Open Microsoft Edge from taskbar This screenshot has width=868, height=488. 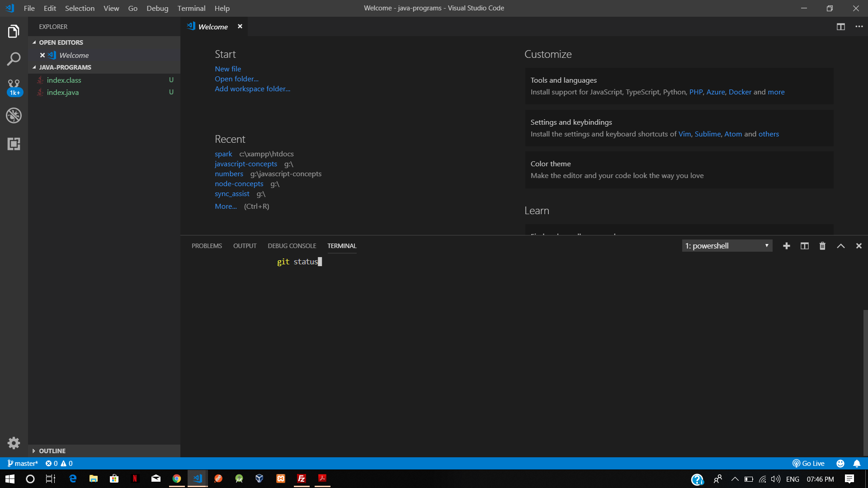(73, 479)
